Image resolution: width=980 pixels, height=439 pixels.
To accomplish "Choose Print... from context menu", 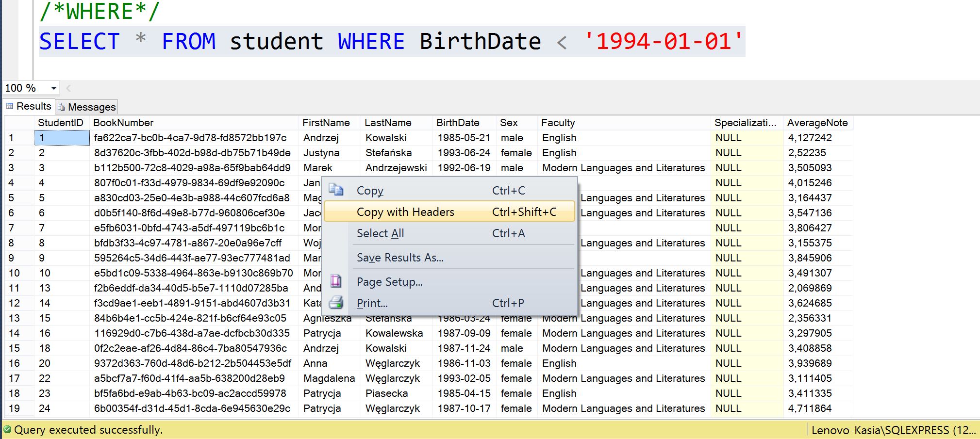I will (x=449, y=303).
